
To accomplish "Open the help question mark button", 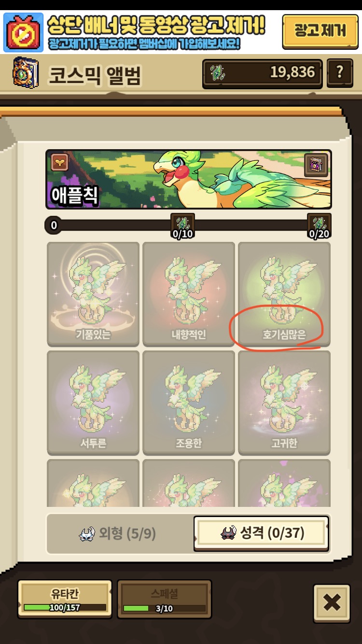I will click(x=340, y=73).
